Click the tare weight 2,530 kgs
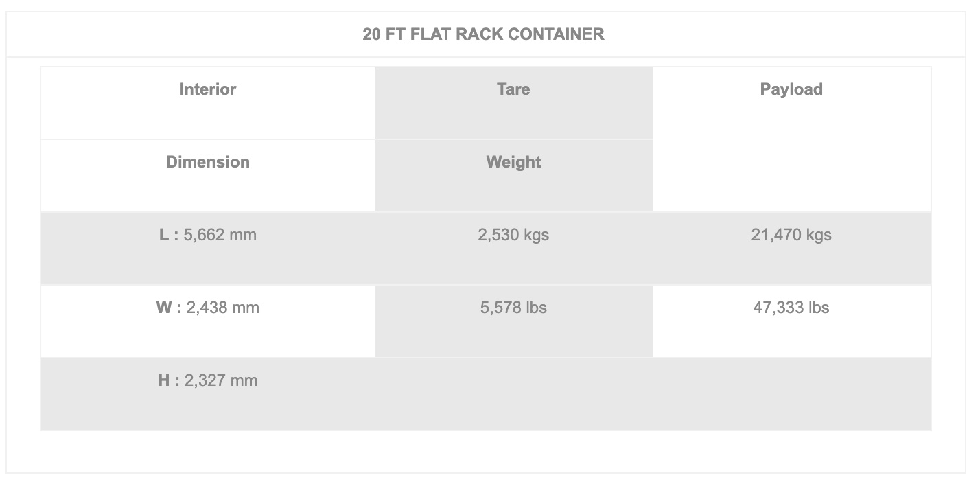The height and width of the screenshot is (482, 980). (513, 235)
